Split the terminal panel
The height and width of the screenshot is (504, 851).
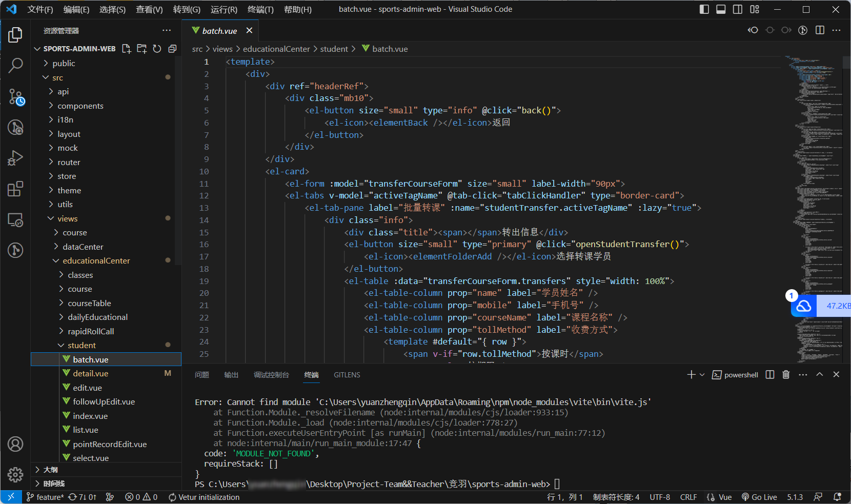point(769,375)
